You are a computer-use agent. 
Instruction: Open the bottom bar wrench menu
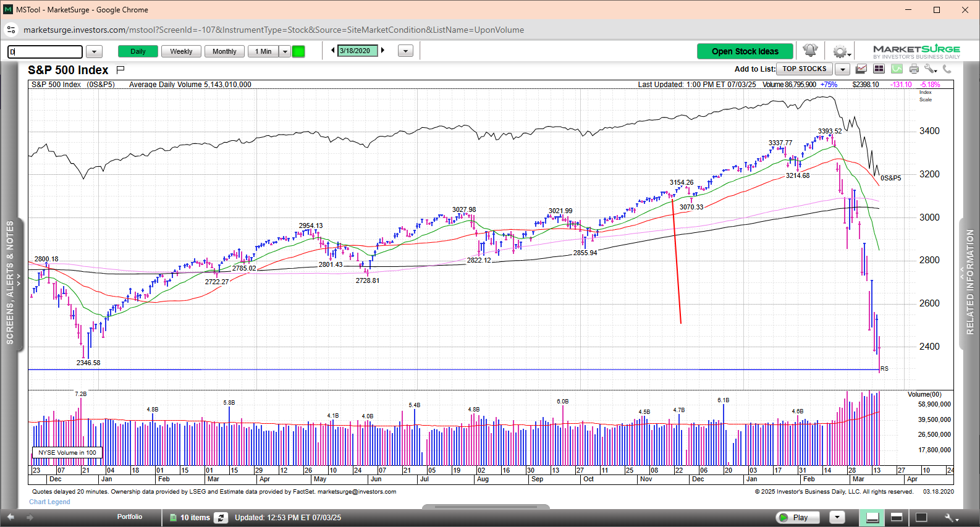click(951, 518)
